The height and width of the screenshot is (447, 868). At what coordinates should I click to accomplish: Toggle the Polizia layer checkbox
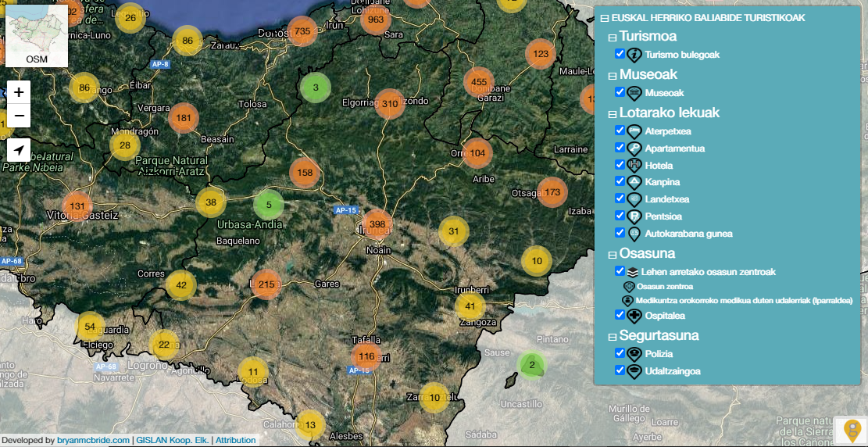click(620, 353)
